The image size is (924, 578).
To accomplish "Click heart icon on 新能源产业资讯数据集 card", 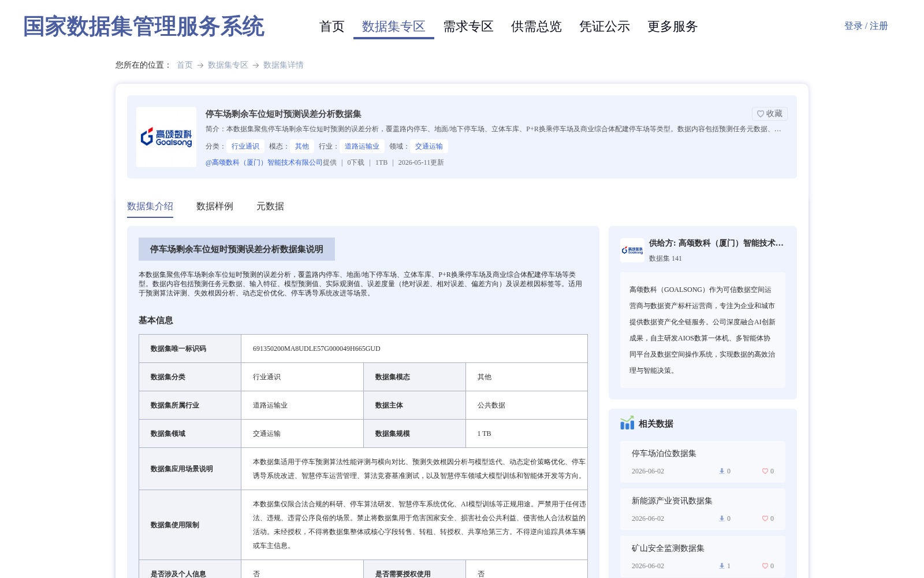I will (765, 518).
